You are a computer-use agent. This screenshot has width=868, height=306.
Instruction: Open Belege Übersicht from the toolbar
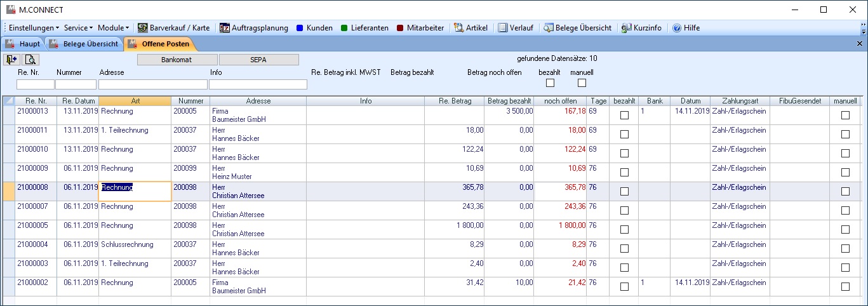pos(578,28)
